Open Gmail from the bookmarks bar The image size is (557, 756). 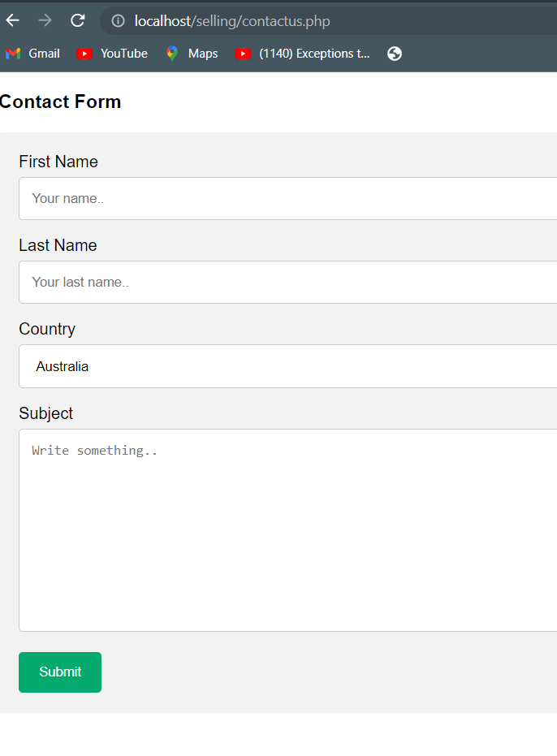(32, 54)
